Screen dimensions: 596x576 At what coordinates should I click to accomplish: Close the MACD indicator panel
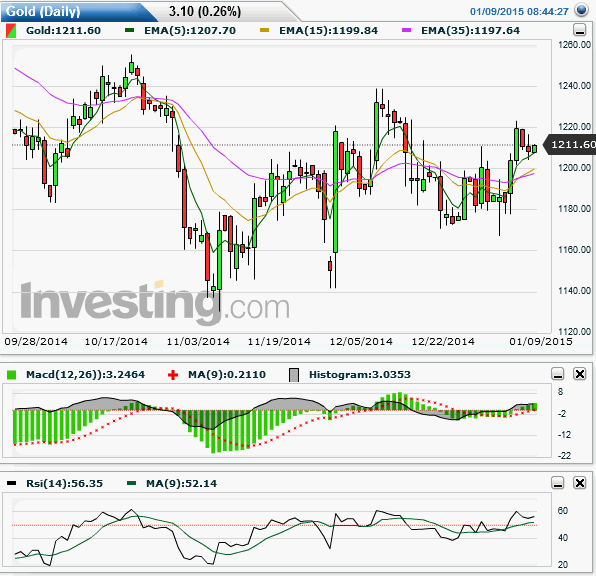(x=580, y=374)
